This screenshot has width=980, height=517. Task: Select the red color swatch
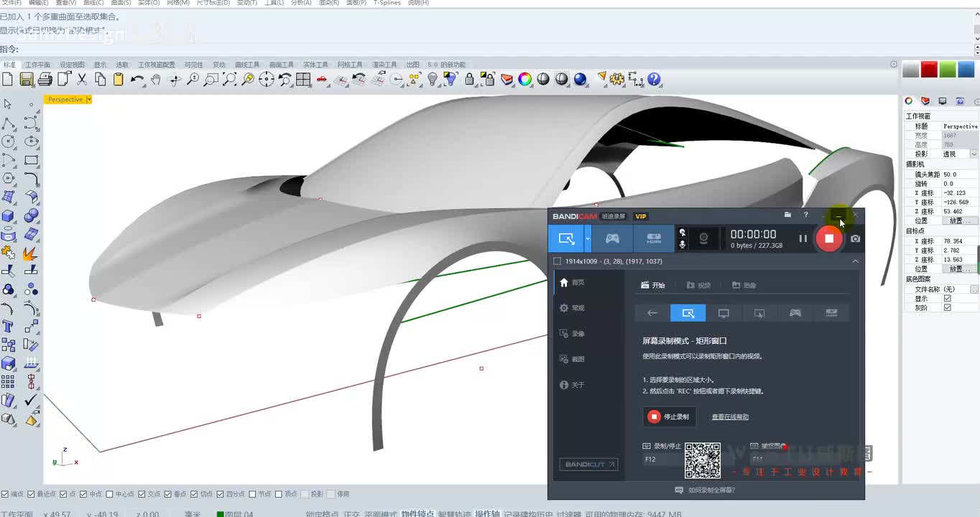[x=929, y=70]
